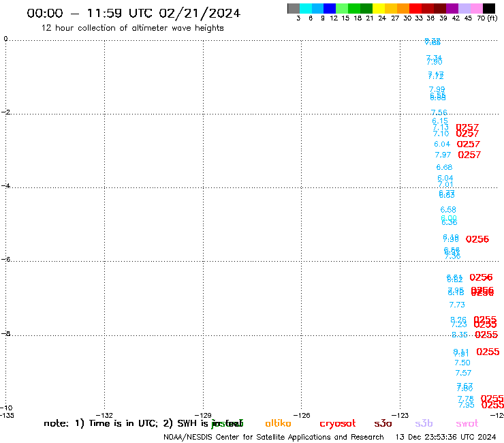Image resolution: width=504 pixels, height=443 pixels.
Task: Click the wave height value '7.57'
Action: tap(464, 373)
